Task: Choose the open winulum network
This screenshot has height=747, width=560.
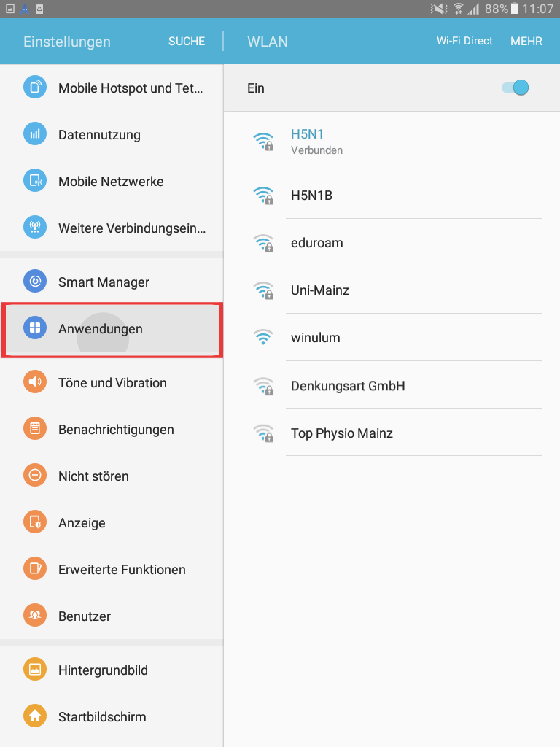Action: coord(392,337)
